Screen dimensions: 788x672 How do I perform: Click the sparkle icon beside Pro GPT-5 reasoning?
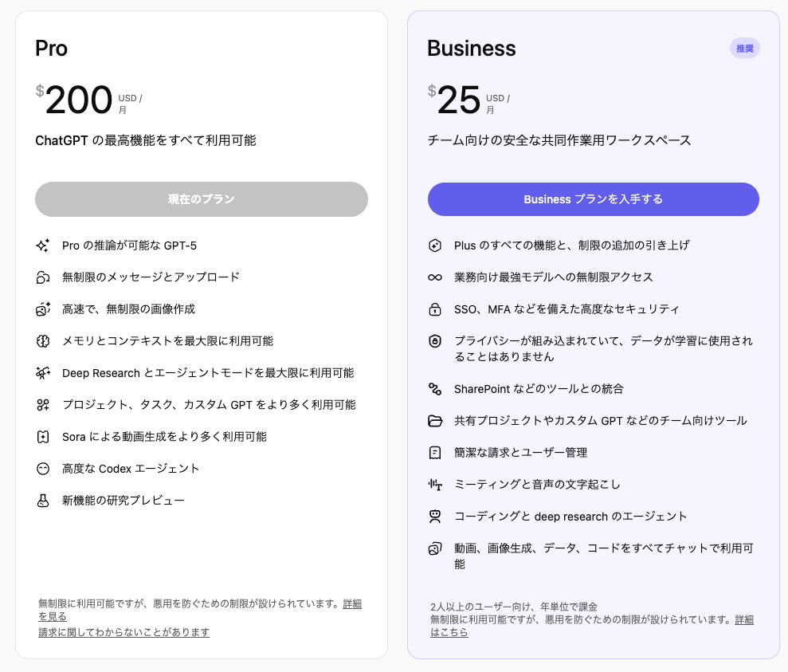[43, 246]
